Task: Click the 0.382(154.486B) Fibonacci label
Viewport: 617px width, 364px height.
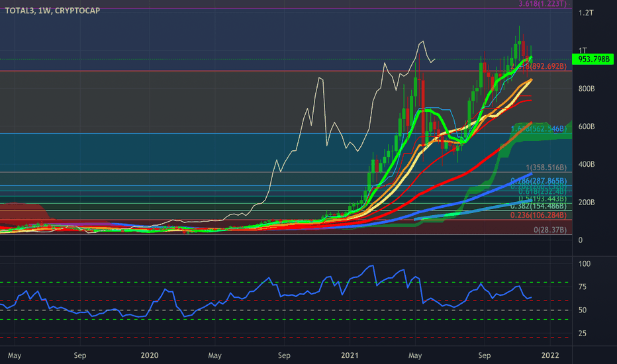Action: click(x=539, y=206)
